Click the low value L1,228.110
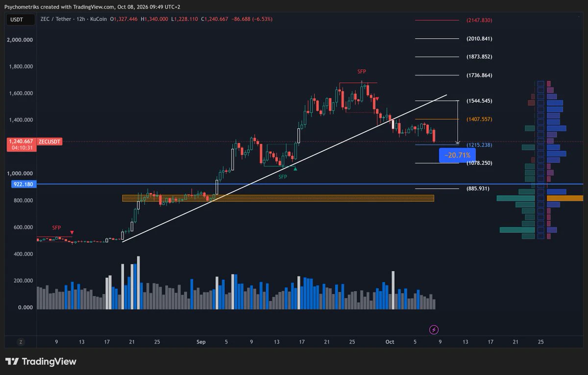 click(185, 19)
